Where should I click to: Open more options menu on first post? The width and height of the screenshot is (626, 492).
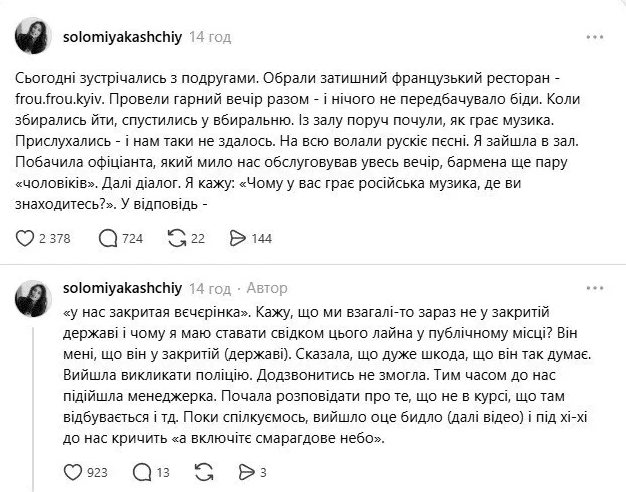tap(593, 37)
